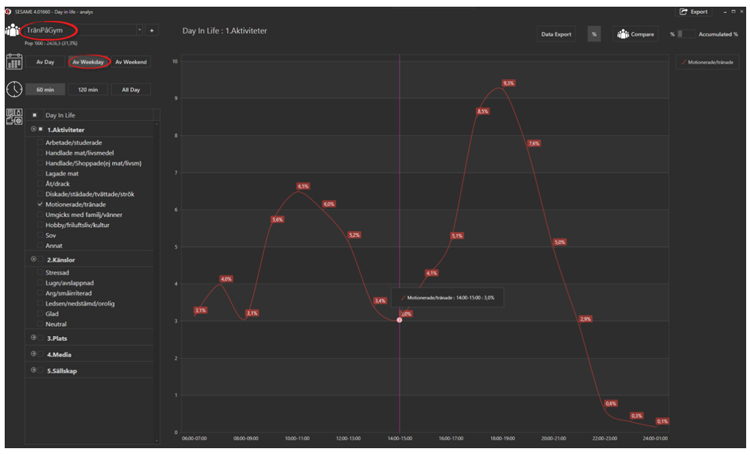The width and height of the screenshot is (750, 455).
Task: Select the percent display button
Action: (x=594, y=34)
